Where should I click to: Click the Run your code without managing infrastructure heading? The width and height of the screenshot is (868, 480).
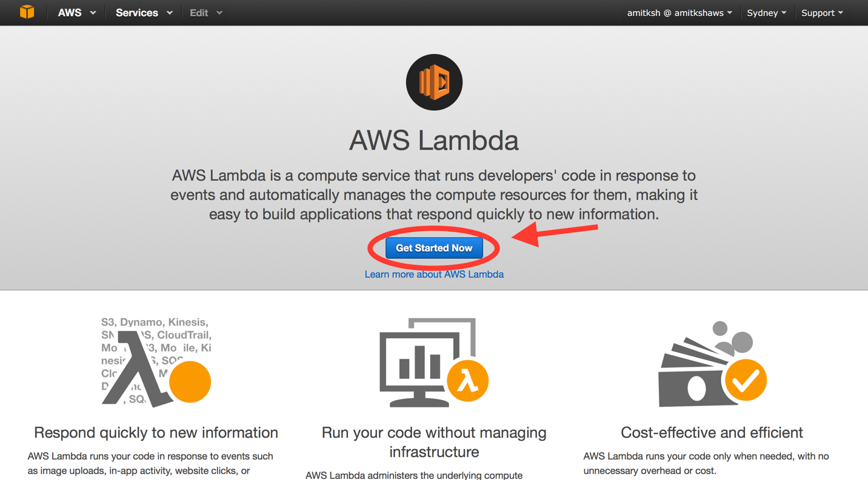click(434, 442)
